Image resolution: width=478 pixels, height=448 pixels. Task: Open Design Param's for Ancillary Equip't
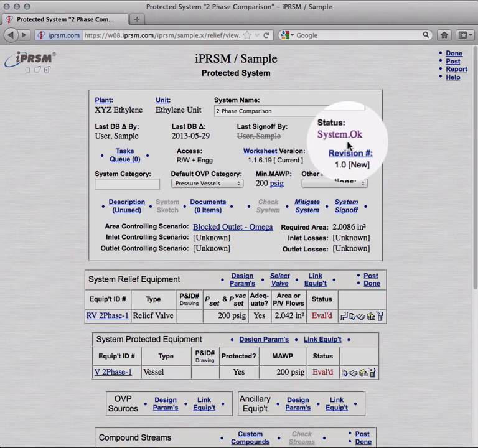298,404
